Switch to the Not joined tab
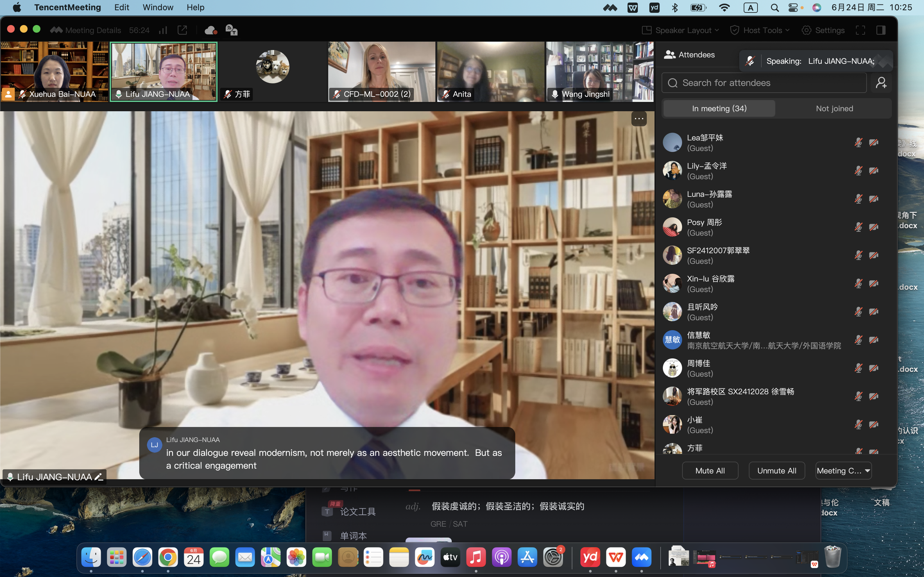Screen dimensions: 924x577 [x=834, y=109]
